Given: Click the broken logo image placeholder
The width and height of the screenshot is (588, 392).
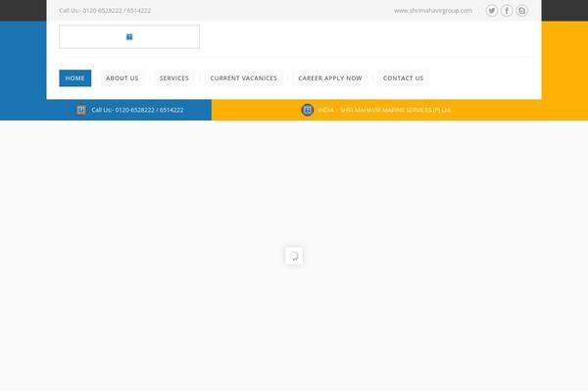Looking at the screenshot, I should pyautogui.click(x=129, y=37).
